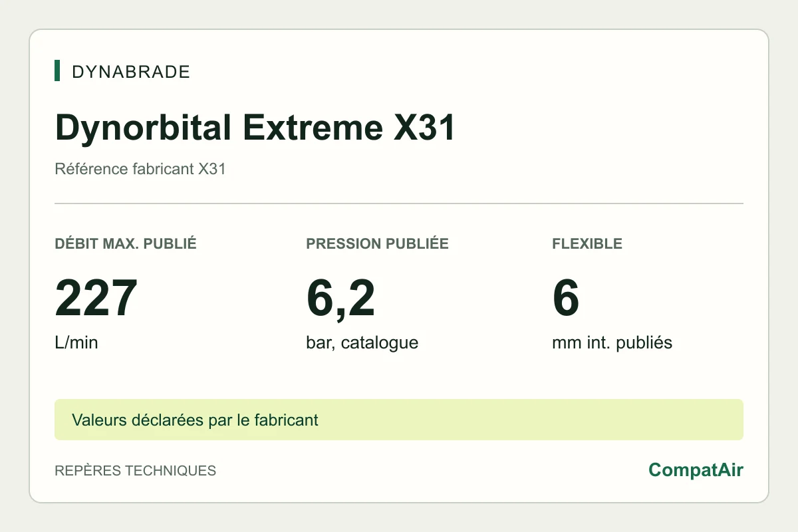
Task: Select the 227 flow value
Action: pyautogui.click(x=96, y=299)
